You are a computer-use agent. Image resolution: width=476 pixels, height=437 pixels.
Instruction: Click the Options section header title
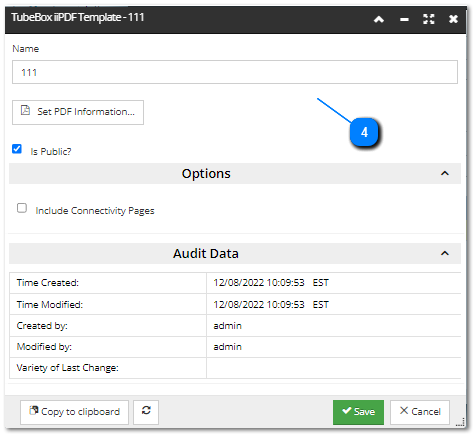point(207,174)
